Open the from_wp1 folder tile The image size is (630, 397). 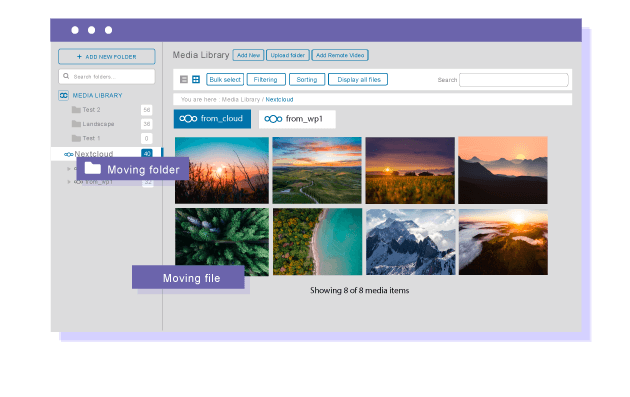(297, 119)
